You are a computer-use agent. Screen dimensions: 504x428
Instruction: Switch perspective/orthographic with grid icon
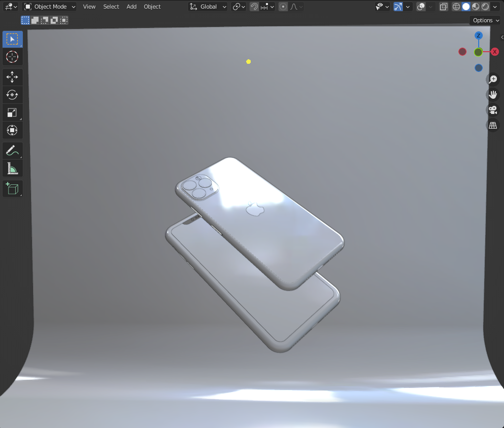(x=493, y=125)
